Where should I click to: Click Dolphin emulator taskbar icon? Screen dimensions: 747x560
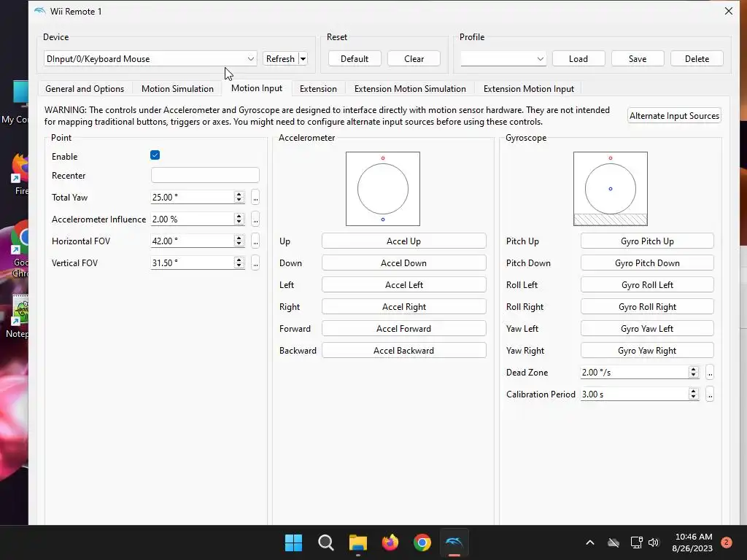(454, 542)
